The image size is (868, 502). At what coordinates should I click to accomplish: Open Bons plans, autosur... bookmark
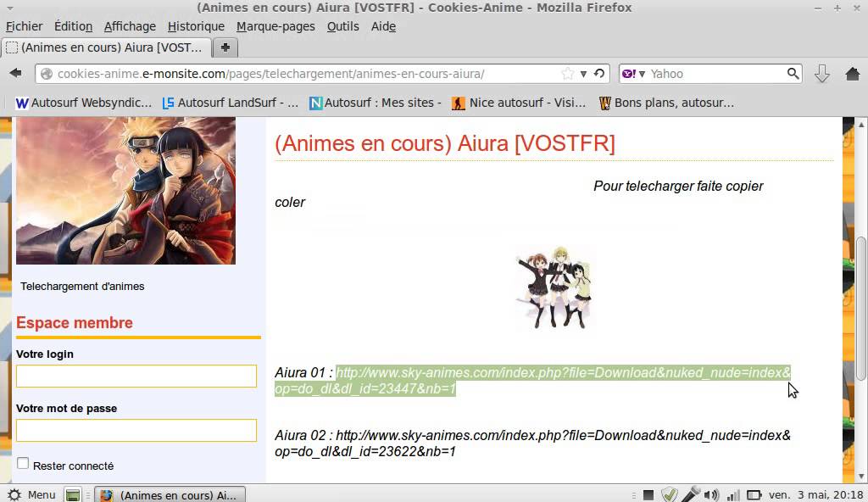pyautogui.click(x=666, y=103)
